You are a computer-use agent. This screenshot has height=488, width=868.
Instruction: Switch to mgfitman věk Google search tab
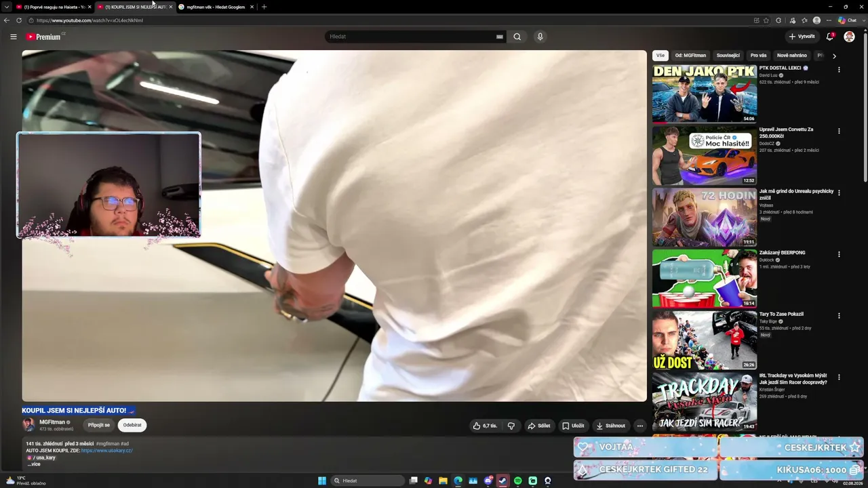tap(216, 7)
